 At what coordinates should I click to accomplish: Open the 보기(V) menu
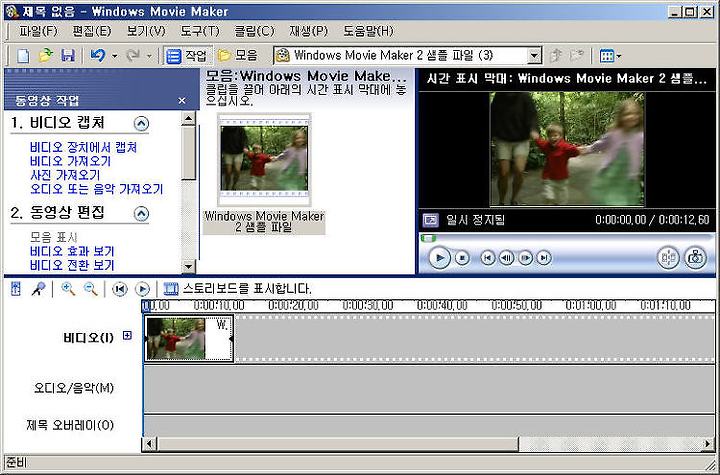point(146,31)
